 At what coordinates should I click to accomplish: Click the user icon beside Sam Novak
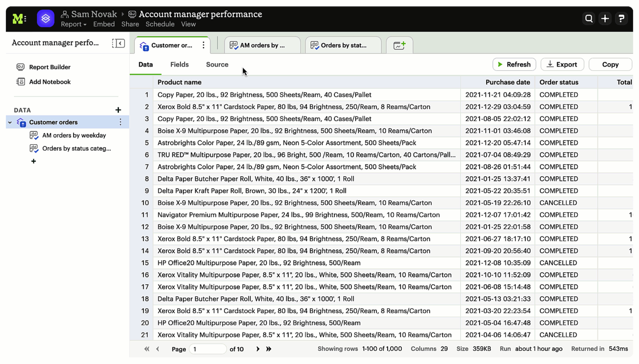pyautogui.click(x=65, y=15)
